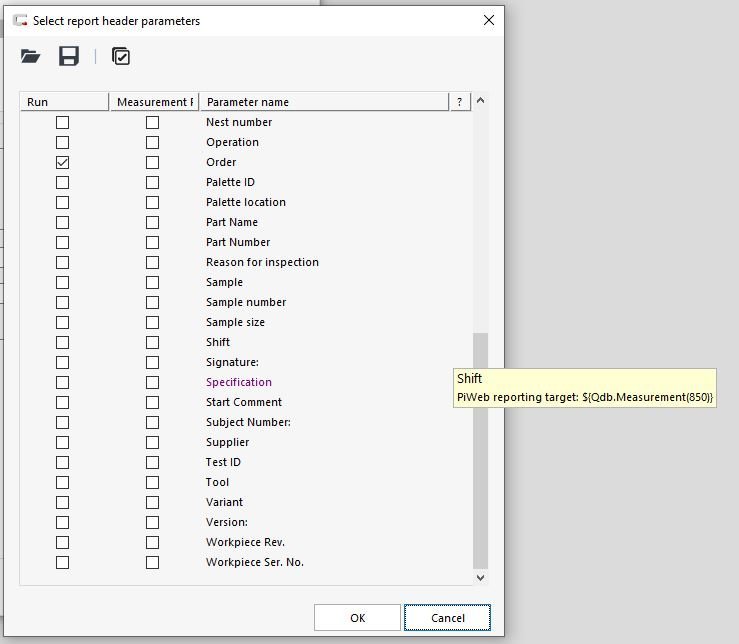Click the select all checkboxes icon
Viewport: 739px width, 644px height.
tap(121, 57)
